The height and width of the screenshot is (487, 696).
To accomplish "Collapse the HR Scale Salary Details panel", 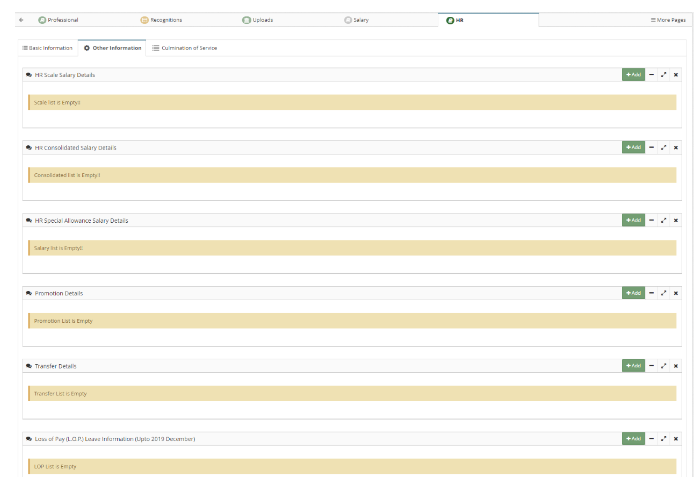I will (x=652, y=75).
